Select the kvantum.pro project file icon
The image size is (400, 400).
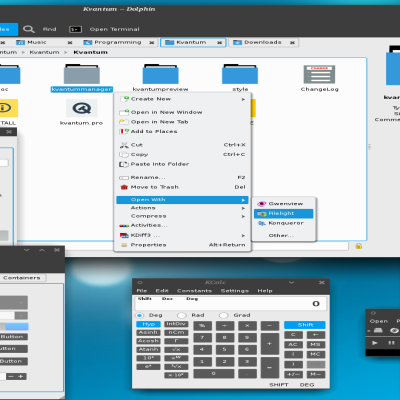[82, 108]
